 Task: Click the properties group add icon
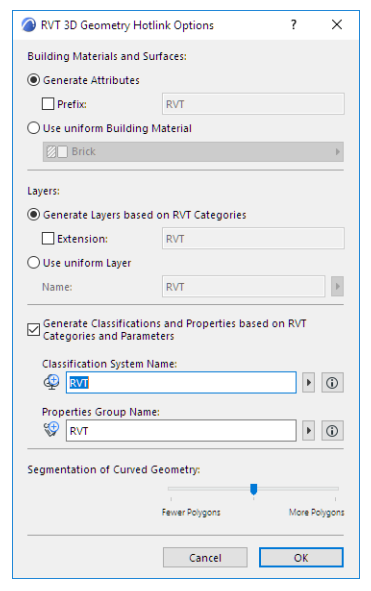[52, 429]
